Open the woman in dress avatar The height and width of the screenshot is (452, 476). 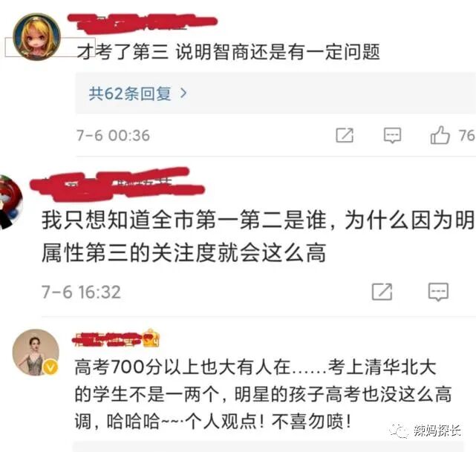[x=36, y=353]
